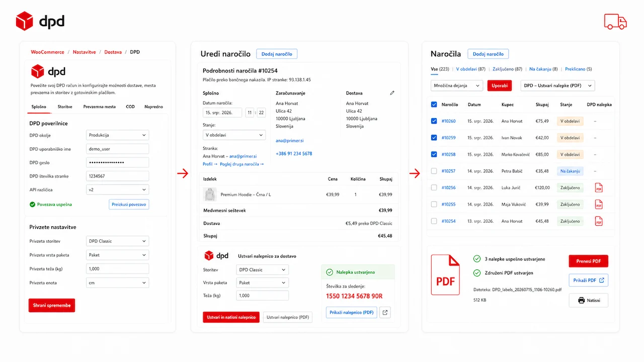Filter orders by Preklicano (5)
Screen dimensions: 644x362
578,69
